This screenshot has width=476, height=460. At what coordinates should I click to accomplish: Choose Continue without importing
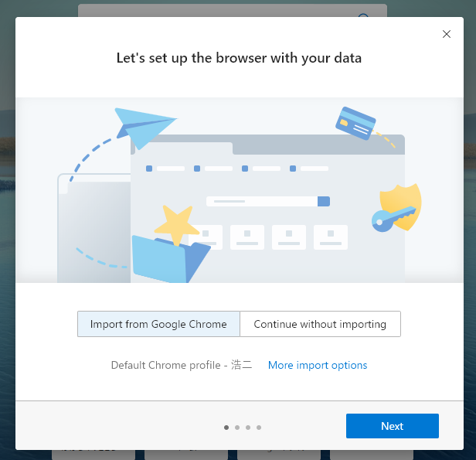pyautogui.click(x=320, y=324)
